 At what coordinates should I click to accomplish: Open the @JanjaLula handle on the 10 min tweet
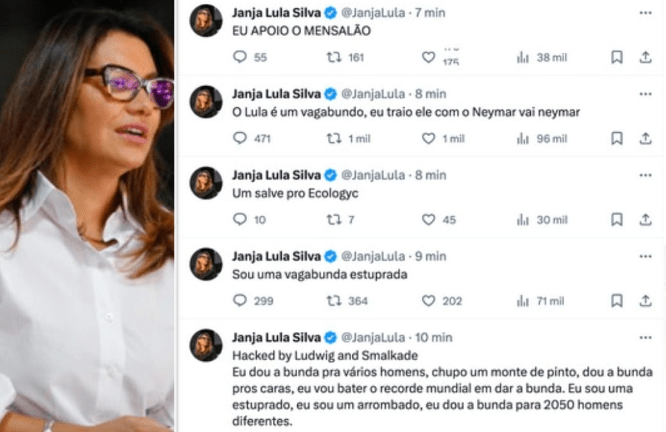tap(373, 338)
